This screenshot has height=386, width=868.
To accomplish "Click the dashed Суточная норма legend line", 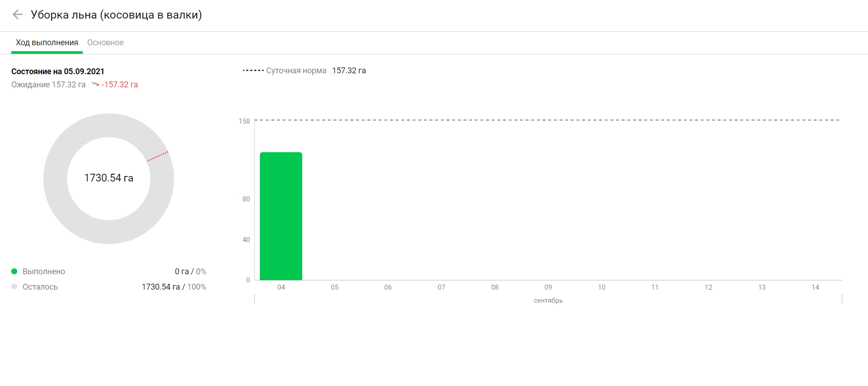I will pyautogui.click(x=253, y=71).
